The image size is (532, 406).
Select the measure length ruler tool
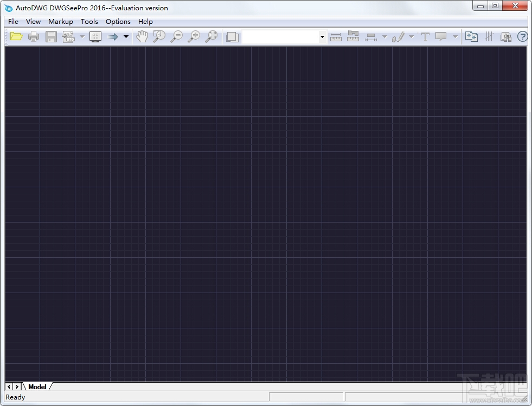pyautogui.click(x=336, y=37)
